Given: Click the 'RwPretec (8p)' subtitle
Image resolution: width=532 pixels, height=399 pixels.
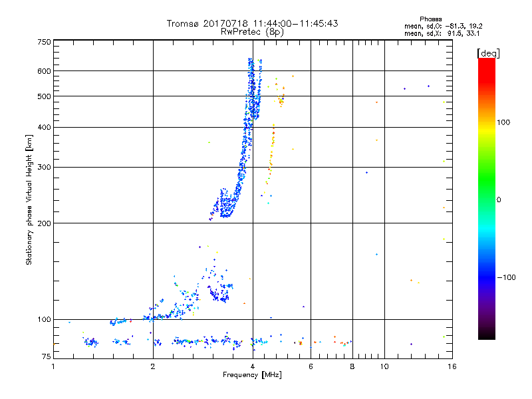Looking at the screenshot, I should click(252, 32).
